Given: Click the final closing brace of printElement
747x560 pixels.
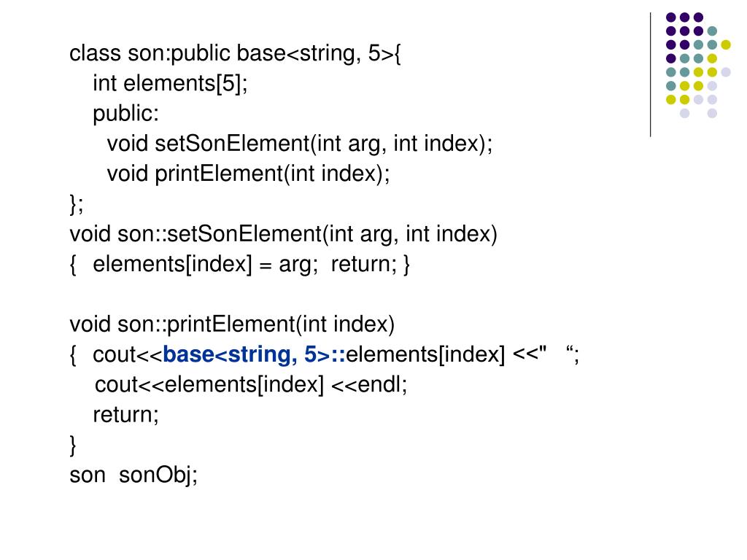Looking at the screenshot, I should tap(73, 446).
